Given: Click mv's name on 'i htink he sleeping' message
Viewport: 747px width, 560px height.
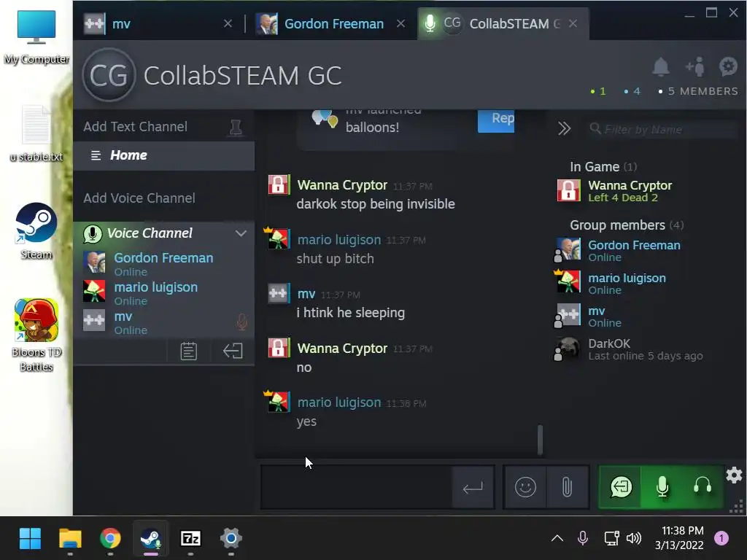Looking at the screenshot, I should [306, 294].
